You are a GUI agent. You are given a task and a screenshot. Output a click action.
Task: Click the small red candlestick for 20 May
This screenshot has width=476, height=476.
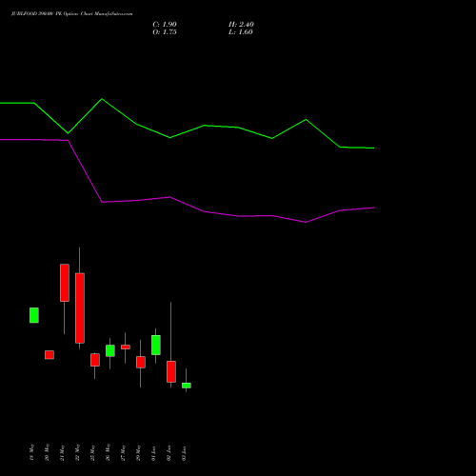[50, 355]
